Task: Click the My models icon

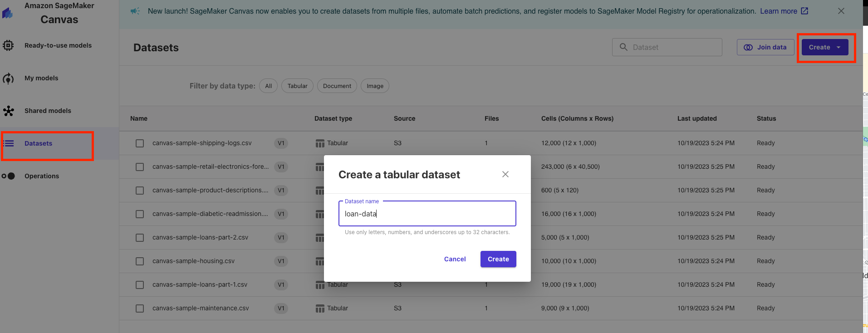Action: [8, 78]
